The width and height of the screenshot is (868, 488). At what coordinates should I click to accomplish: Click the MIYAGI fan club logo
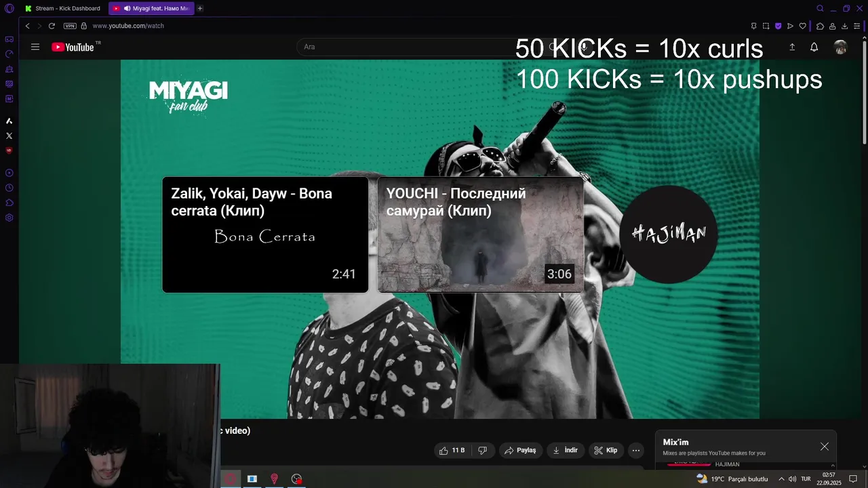pos(189,96)
